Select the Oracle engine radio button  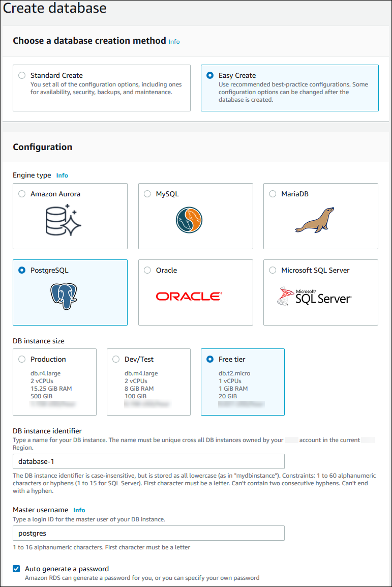click(147, 270)
